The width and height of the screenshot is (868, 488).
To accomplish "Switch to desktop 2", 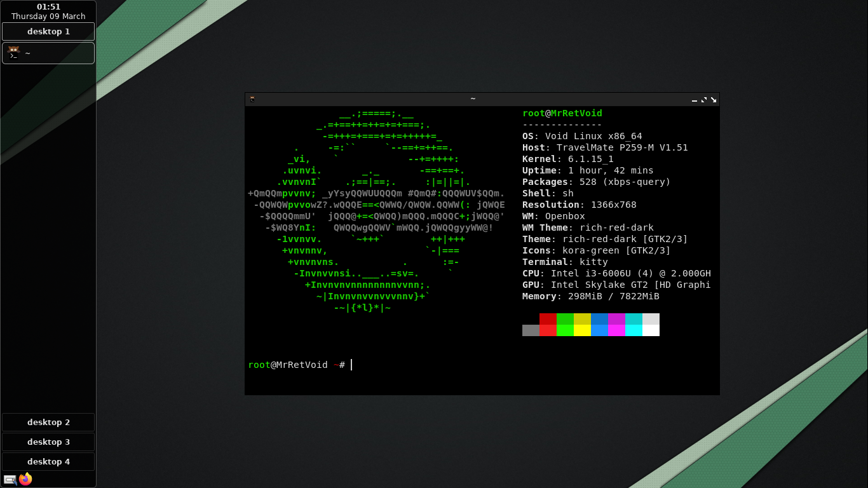I will pos(48,422).
